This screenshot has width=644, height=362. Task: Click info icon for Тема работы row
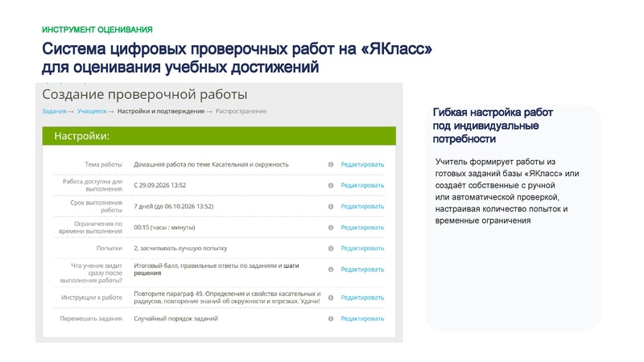[331, 165]
